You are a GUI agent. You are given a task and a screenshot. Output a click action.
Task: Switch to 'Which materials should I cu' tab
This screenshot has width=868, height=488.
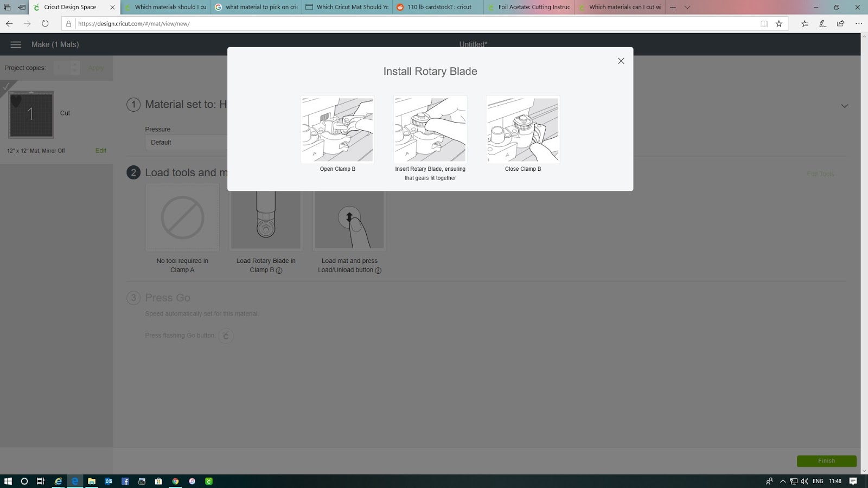click(x=166, y=7)
